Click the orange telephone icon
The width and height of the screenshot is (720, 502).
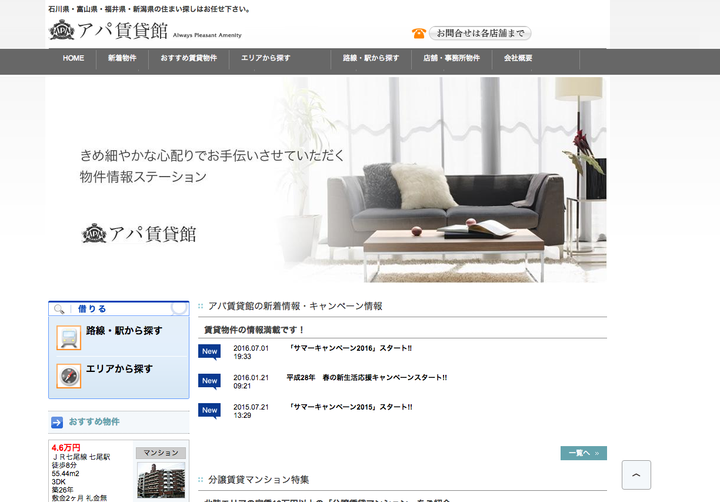click(418, 33)
